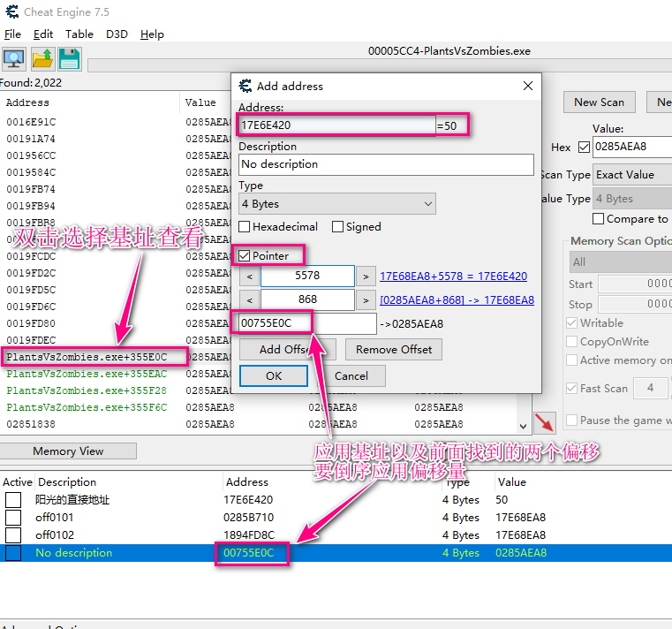Toggle the Signed checkbox

pyautogui.click(x=337, y=226)
